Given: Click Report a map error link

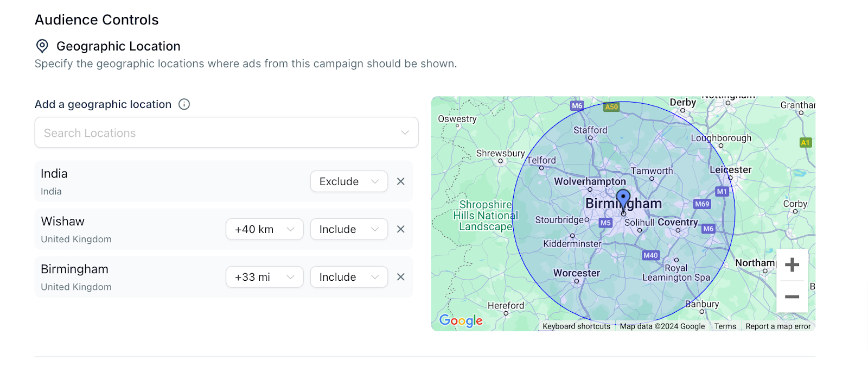Looking at the screenshot, I should click(x=778, y=326).
